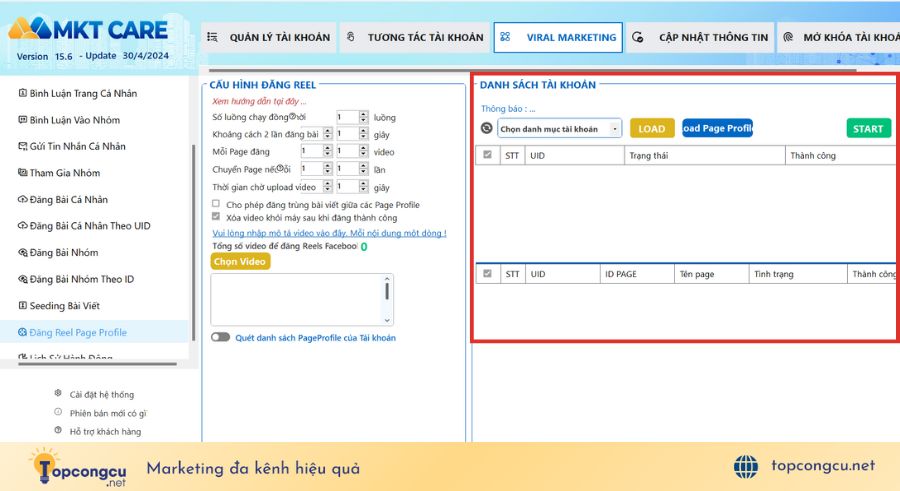Click the spinner of the giây value for upload wait
This screenshot has width=900, height=491.
click(364, 186)
